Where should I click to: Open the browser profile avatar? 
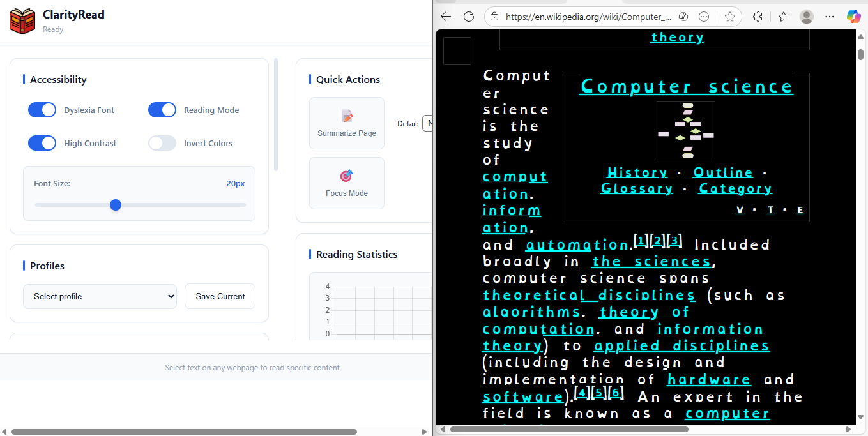click(807, 17)
